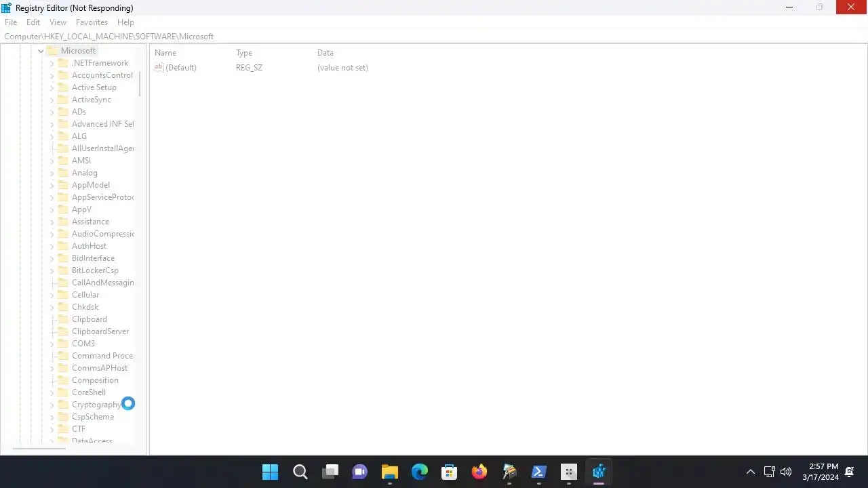Screen dimensions: 868x488
Task: Launch Firefox from the taskbar
Action: (479, 472)
